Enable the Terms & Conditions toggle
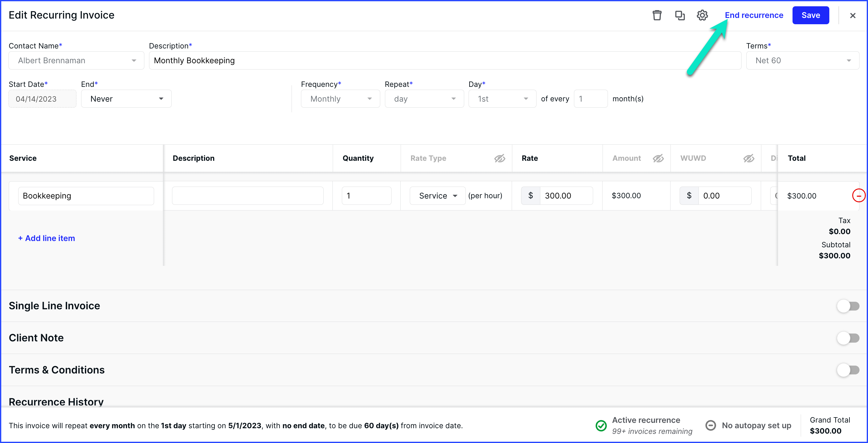This screenshot has width=868, height=443. tap(848, 370)
